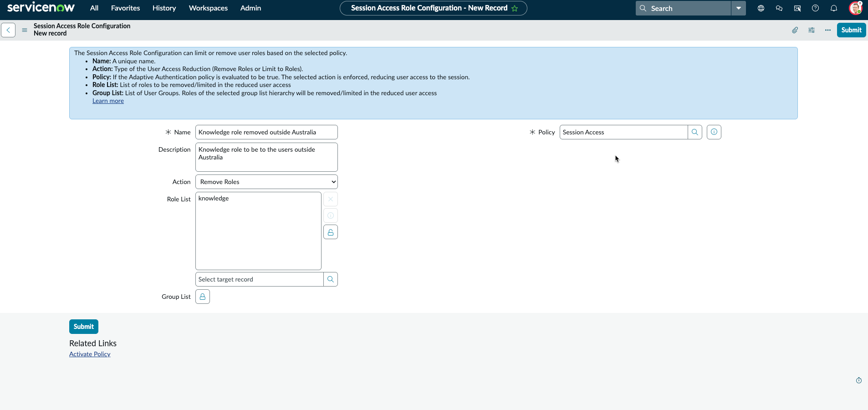The height and width of the screenshot is (410, 868).
Task: Open the Learn more link
Action: tap(108, 101)
